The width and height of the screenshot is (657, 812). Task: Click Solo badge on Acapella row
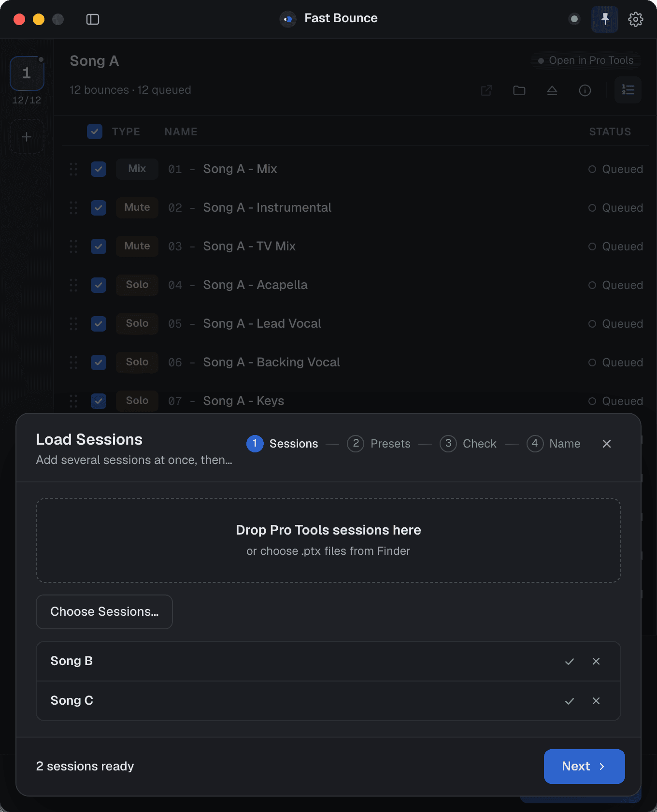pyautogui.click(x=137, y=285)
